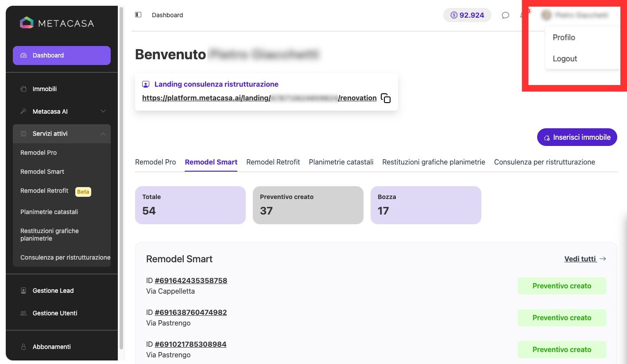Click the Inserisci immobile button
The height and width of the screenshot is (364, 627).
pyautogui.click(x=577, y=137)
